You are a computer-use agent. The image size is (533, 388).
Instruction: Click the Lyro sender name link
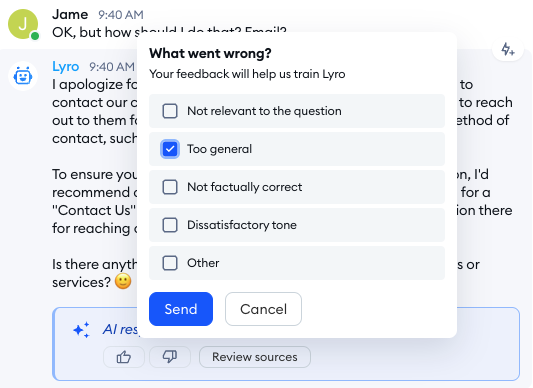tap(66, 66)
